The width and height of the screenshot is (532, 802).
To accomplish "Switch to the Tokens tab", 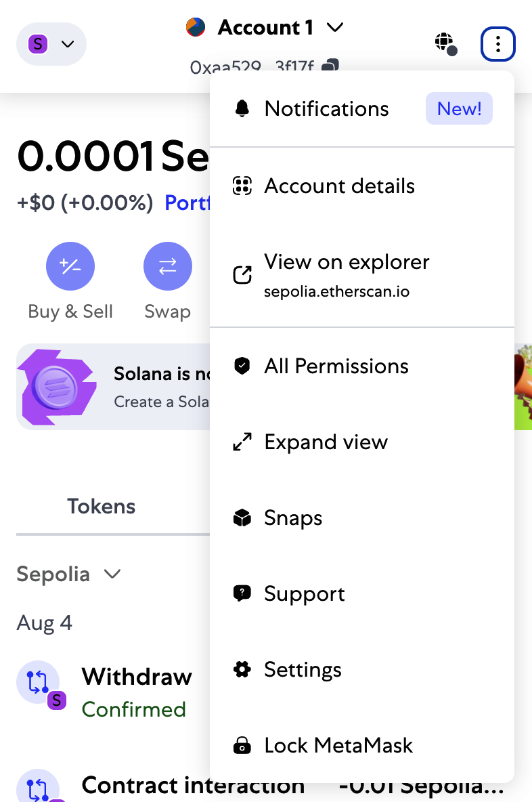I will (101, 506).
